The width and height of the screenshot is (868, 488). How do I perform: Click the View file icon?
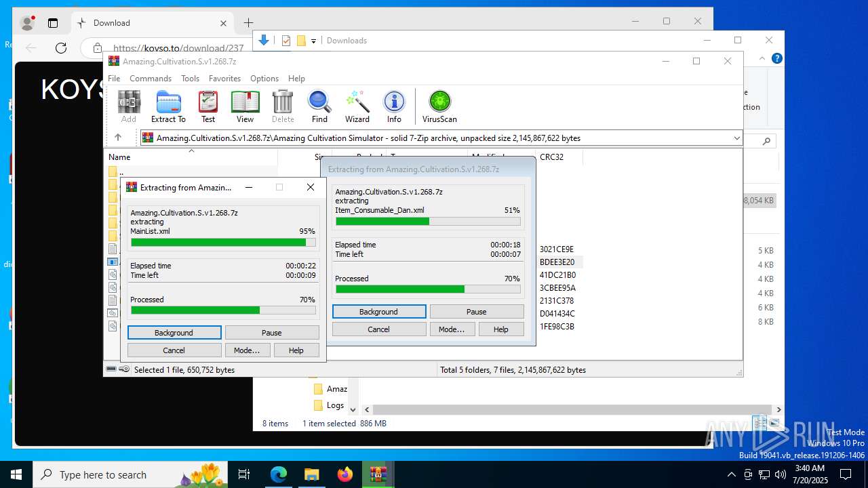pos(245,106)
